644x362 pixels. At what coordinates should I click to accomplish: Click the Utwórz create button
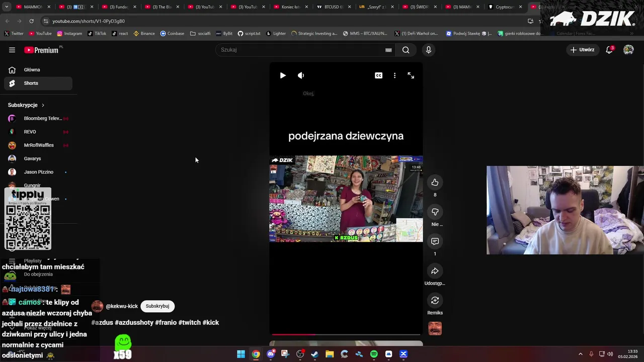(582, 50)
